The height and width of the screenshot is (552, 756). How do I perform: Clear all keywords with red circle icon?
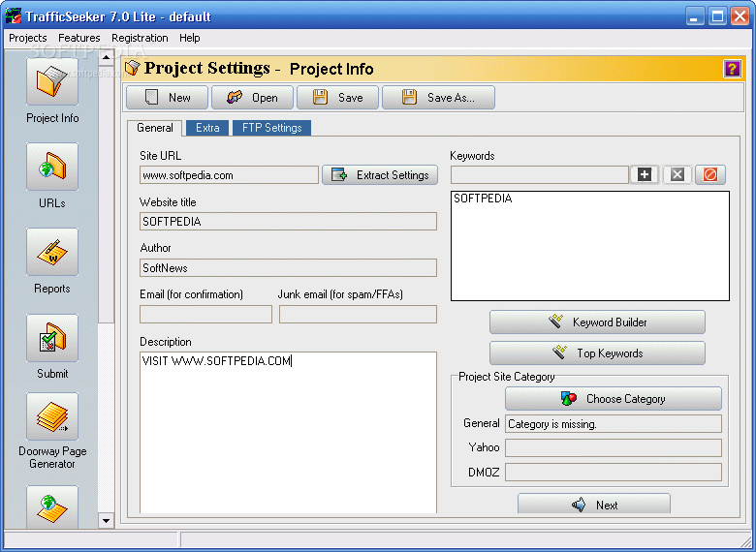tap(710, 174)
